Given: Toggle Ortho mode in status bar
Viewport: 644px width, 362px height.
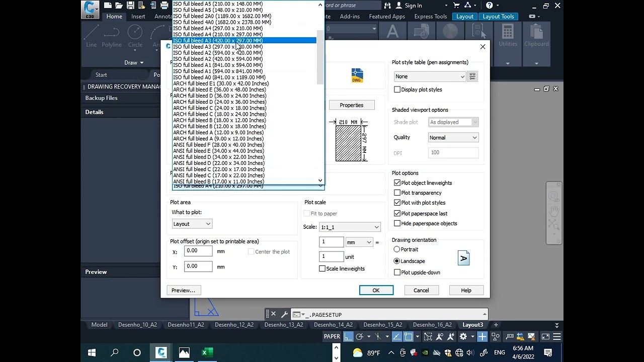Looking at the screenshot, I should 348,337.
